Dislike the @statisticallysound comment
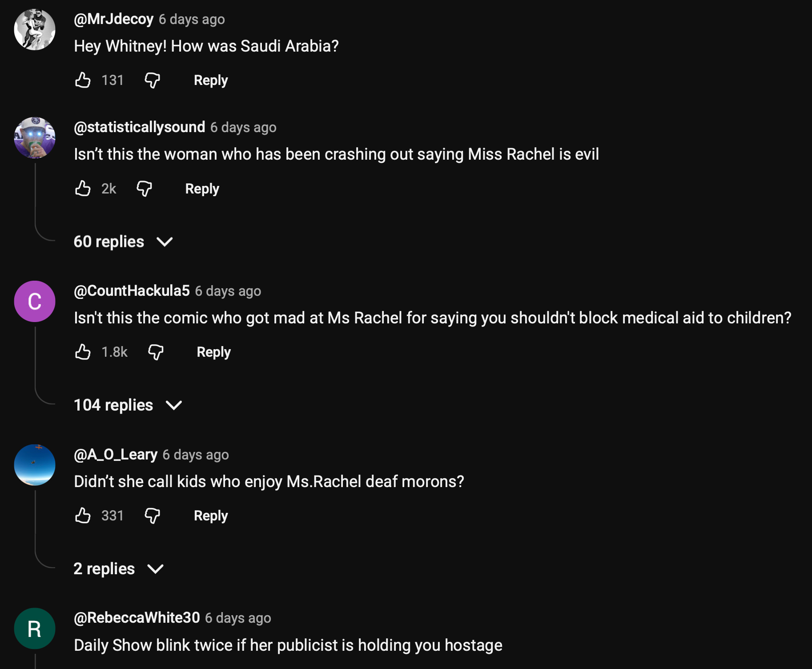This screenshot has width=812, height=669. pos(144,189)
